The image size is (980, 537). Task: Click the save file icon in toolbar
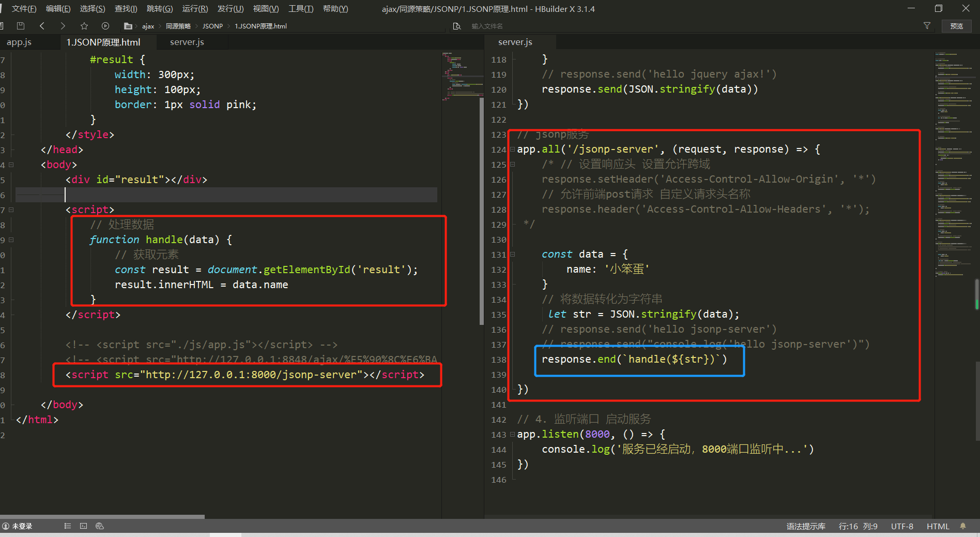coord(21,26)
